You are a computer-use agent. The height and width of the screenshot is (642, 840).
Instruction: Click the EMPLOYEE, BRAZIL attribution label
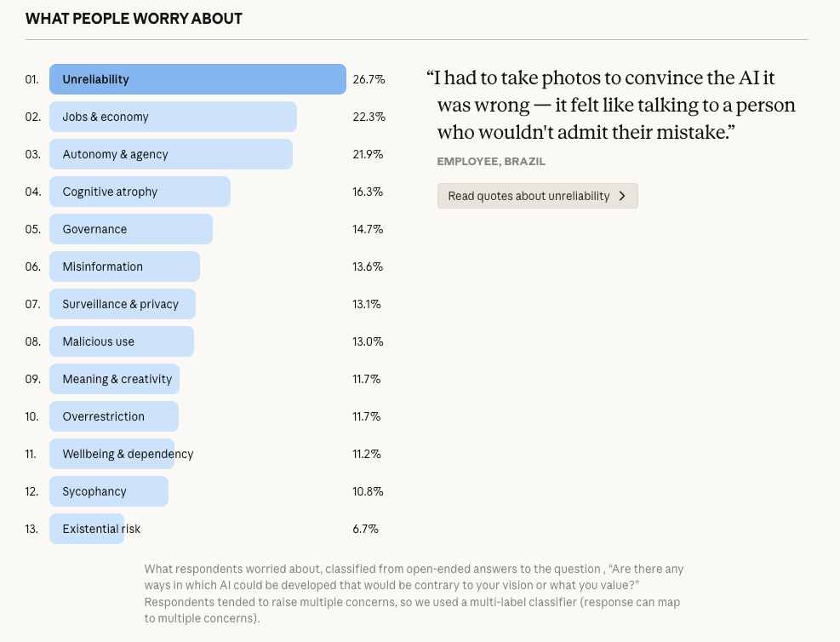coord(489,161)
